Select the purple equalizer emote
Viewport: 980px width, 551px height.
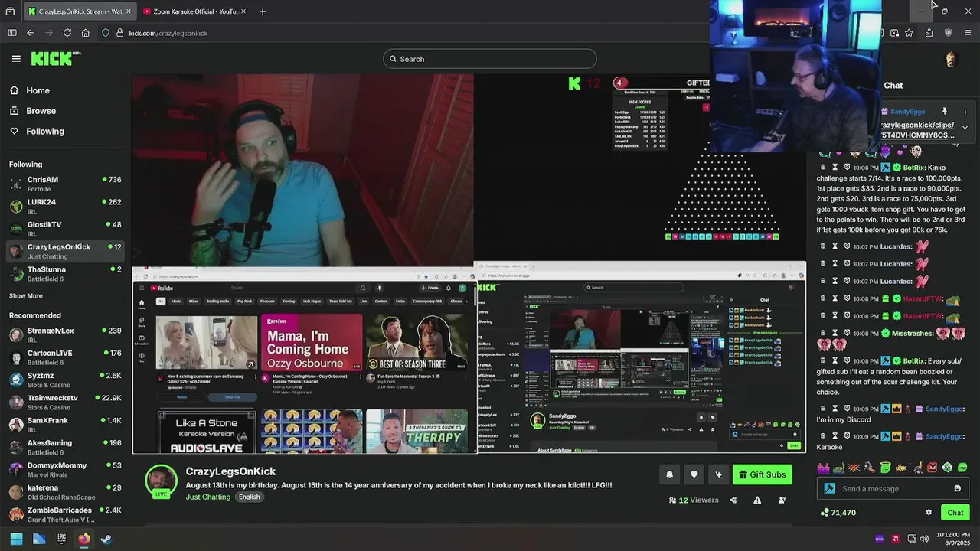click(823, 468)
